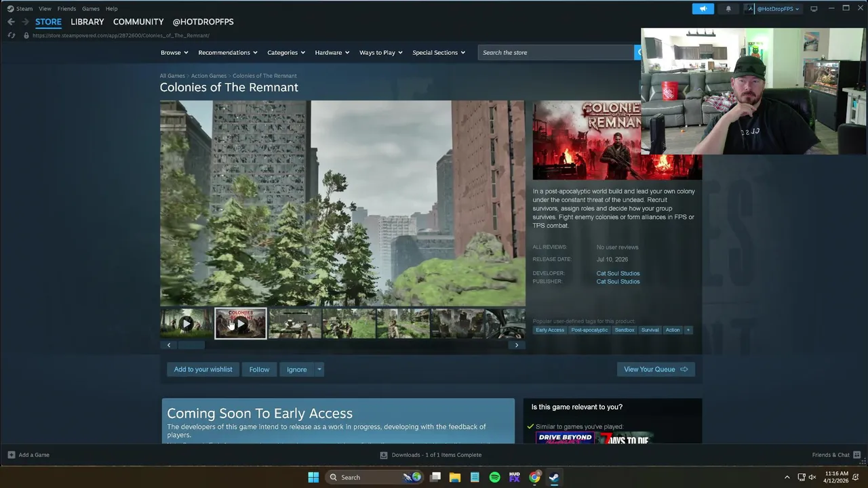Image resolution: width=868 pixels, height=488 pixels.
Task: Open the Cat Soul Studios publisher link
Action: point(618,281)
